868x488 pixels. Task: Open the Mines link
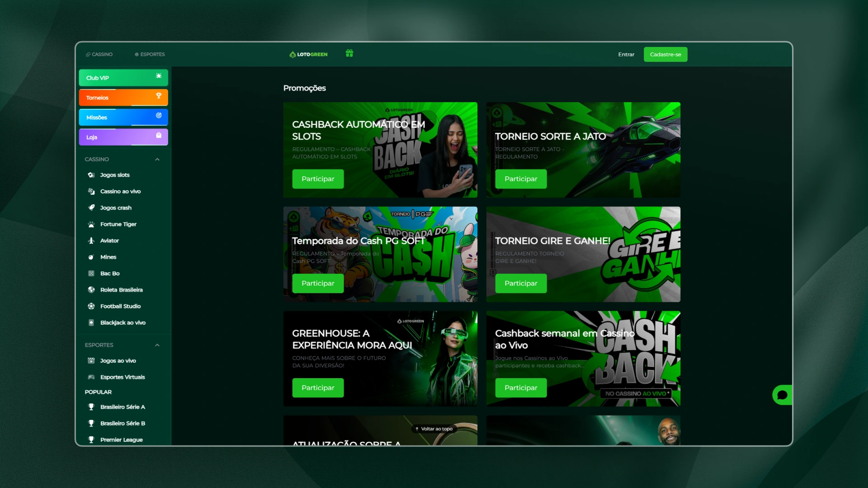point(108,257)
